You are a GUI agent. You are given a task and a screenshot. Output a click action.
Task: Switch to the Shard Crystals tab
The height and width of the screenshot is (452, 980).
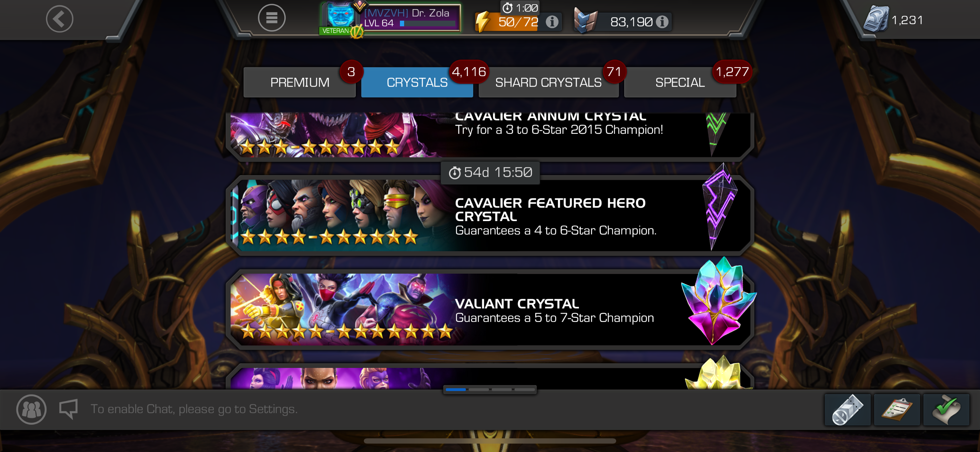pyautogui.click(x=549, y=82)
